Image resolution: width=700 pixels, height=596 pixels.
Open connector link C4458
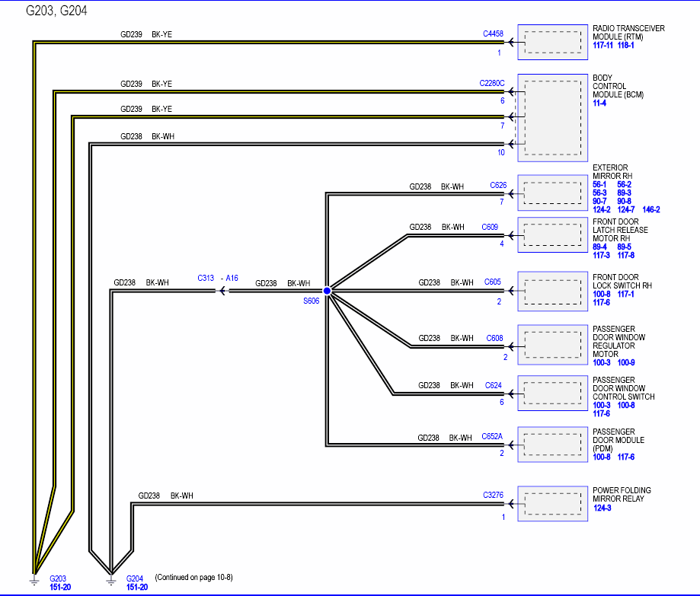[x=493, y=34]
